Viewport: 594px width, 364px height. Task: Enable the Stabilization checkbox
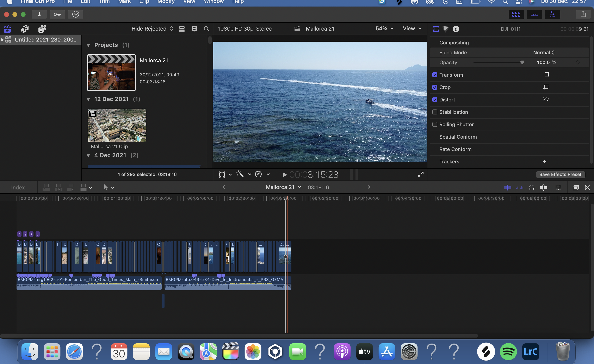tap(435, 112)
